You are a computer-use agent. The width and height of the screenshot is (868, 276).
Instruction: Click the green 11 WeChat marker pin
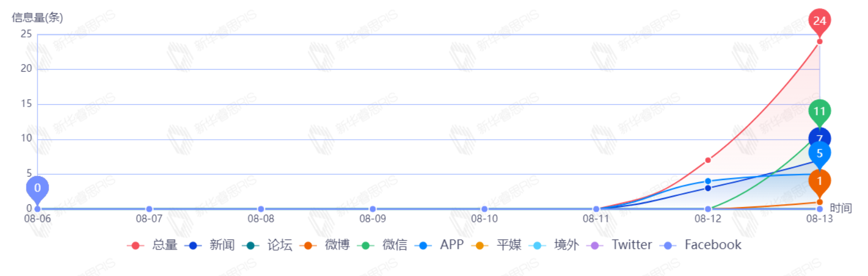pos(820,111)
